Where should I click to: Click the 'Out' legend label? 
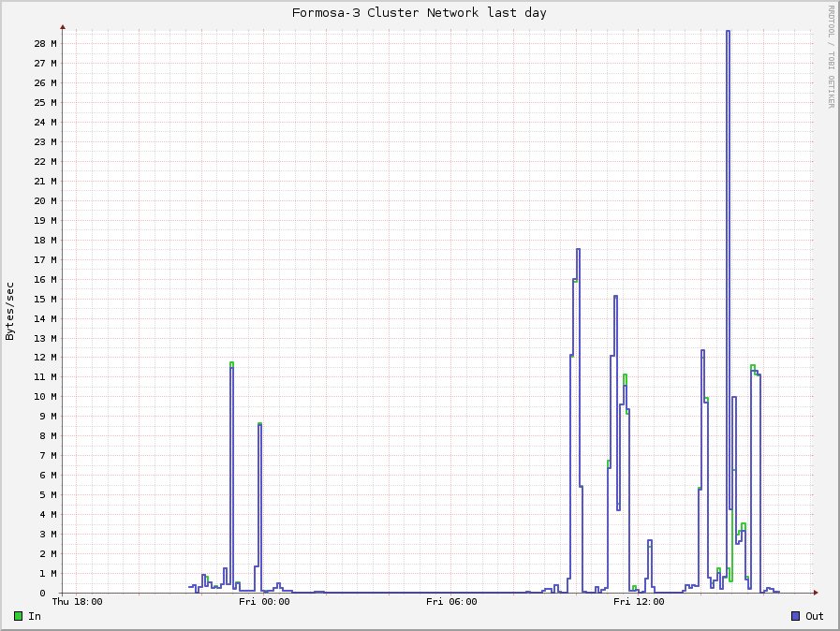coord(815,616)
